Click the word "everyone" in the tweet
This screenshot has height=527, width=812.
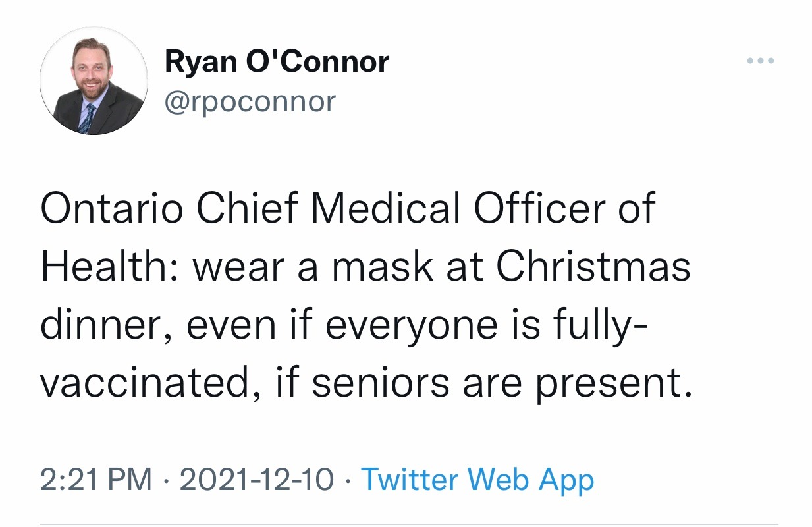pyautogui.click(x=412, y=325)
